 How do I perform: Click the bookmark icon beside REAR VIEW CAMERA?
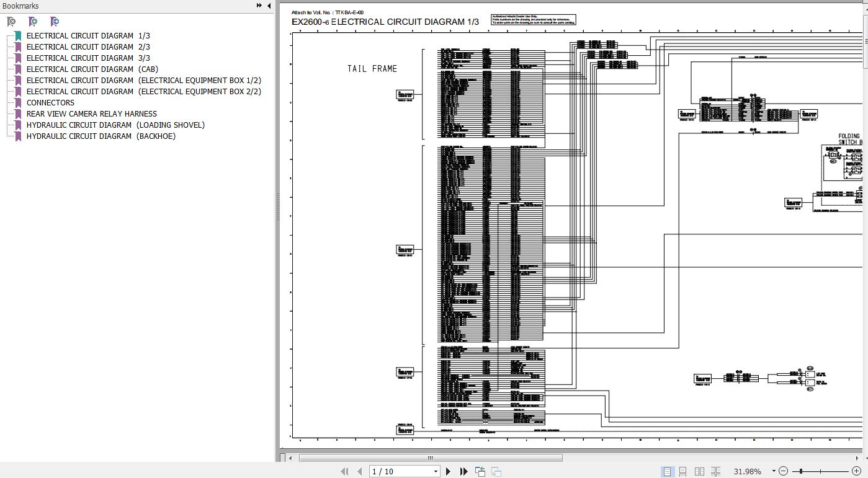pos(18,114)
